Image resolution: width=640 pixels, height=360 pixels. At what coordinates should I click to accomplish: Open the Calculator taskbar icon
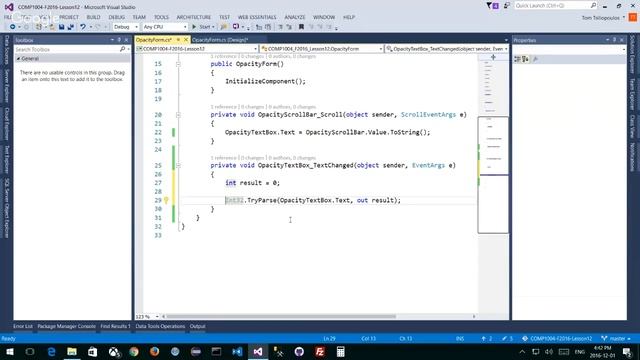tap(340, 352)
